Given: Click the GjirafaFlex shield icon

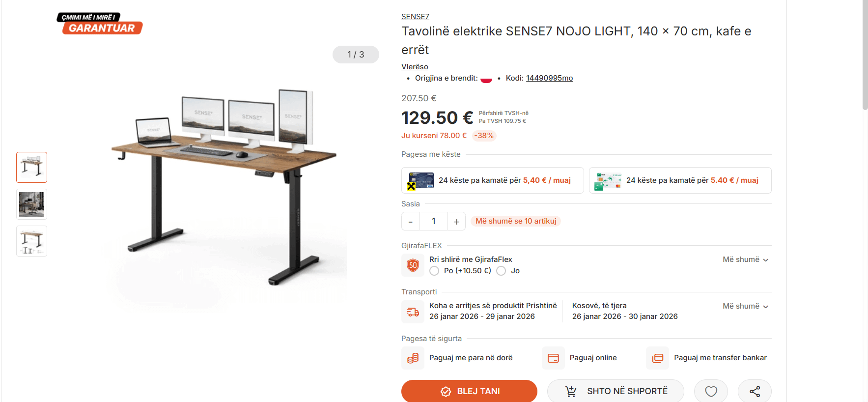Looking at the screenshot, I should pyautogui.click(x=413, y=265).
